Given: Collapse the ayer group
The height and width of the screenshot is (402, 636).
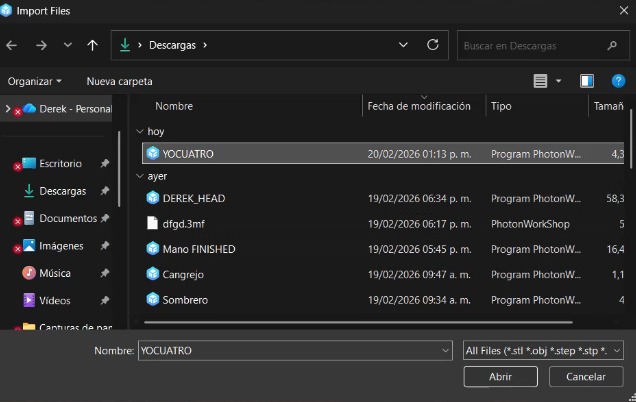Looking at the screenshot, I should click(140, 176).
